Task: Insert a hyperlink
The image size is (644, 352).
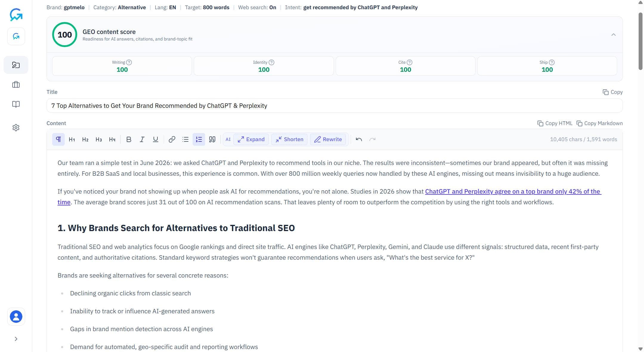Action: (172, 139)
